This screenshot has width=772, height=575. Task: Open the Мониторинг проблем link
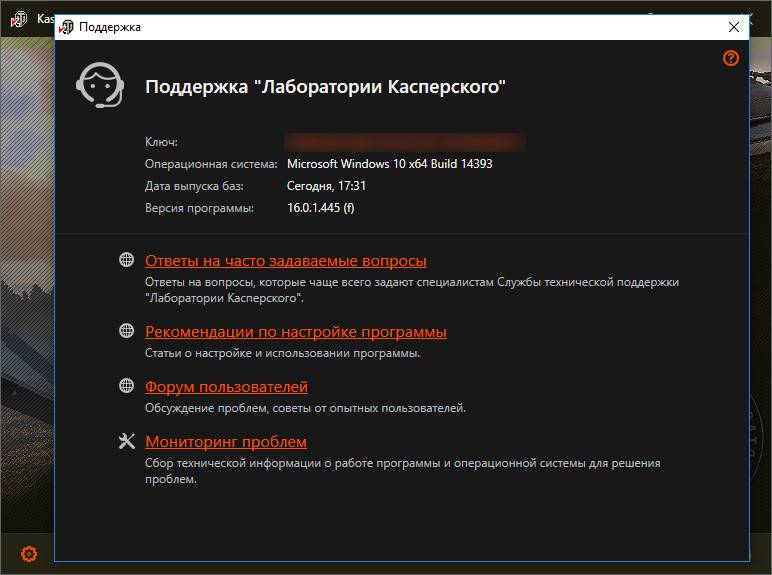pyautogui.click(x=225, y=442)
